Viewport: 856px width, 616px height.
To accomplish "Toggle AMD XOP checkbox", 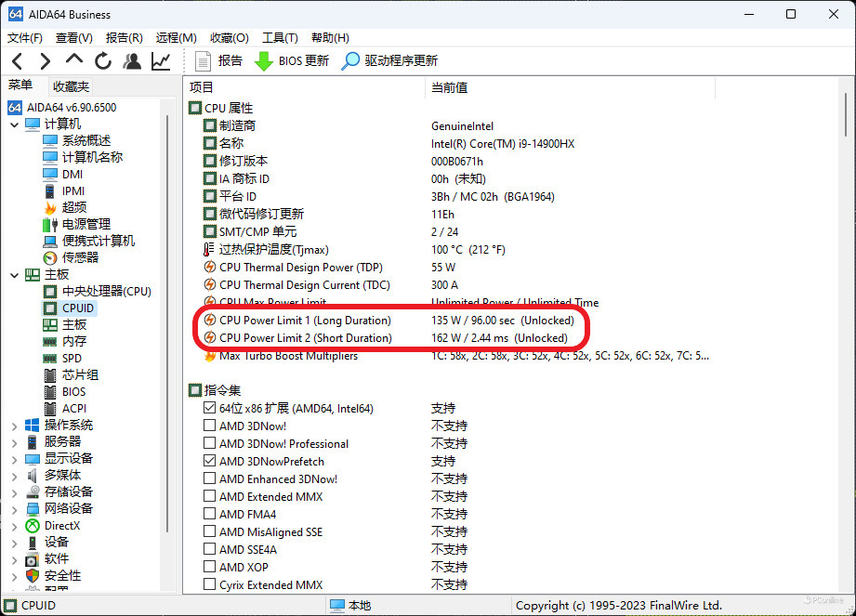I will [x=209, y=567].
